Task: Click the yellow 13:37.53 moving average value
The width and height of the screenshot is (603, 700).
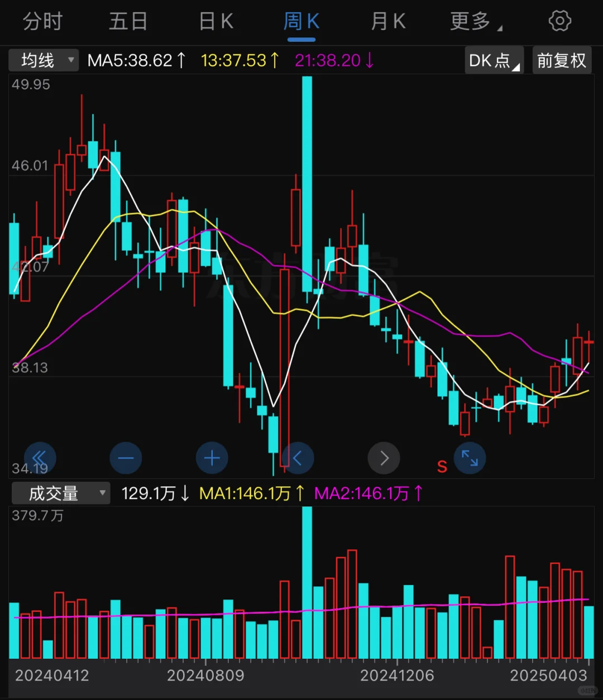Action: 240,60
